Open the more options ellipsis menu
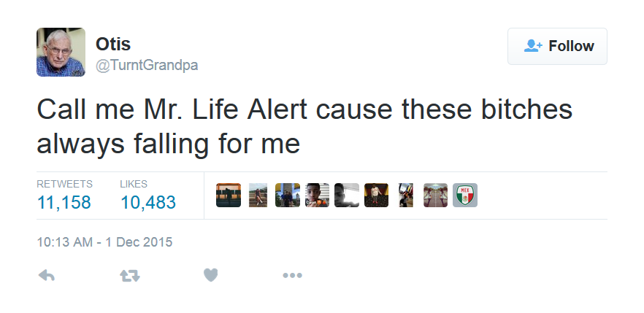Image resolution: width=644 pixels, height=313 pixels. point(292,275)
